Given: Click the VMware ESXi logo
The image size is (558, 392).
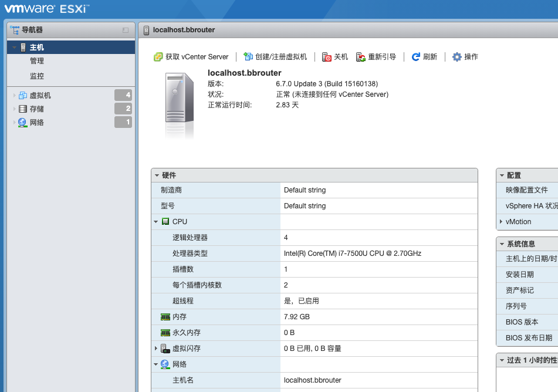Looking at the screenshot, I should click(x=47, y=9).
